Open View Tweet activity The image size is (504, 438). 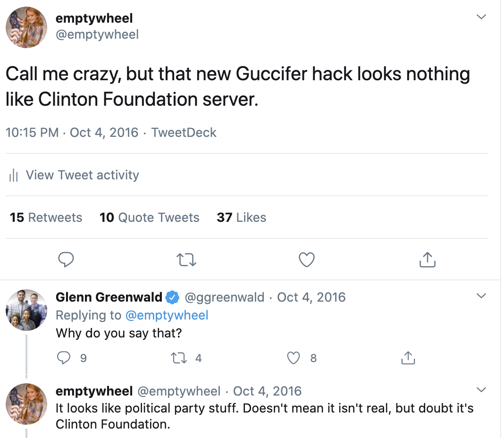tap(82, 175)
